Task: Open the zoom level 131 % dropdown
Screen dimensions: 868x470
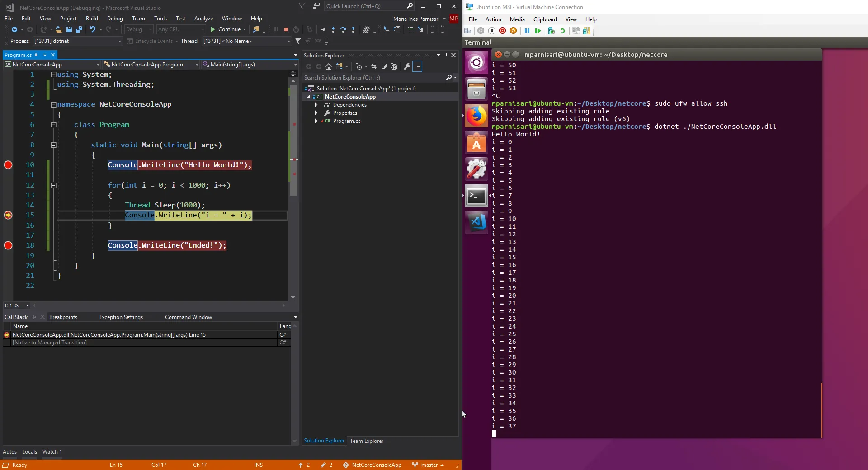Action: 17,305
